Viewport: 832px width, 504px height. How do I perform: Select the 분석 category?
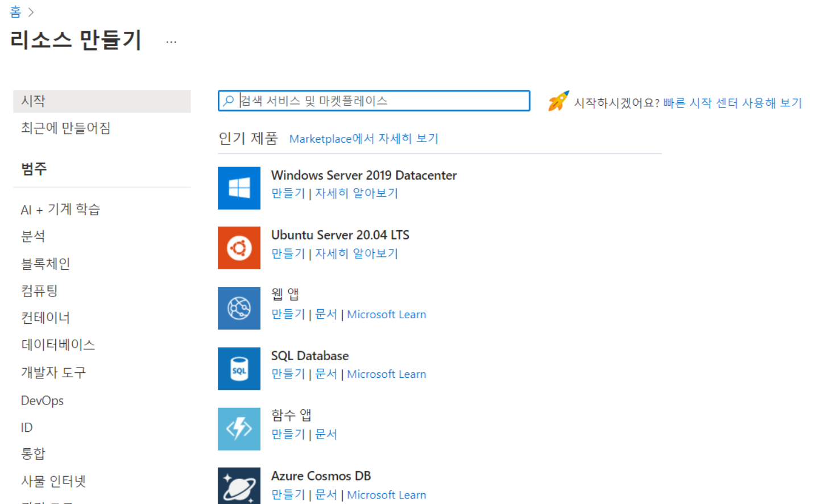click(x=33, y=236)
